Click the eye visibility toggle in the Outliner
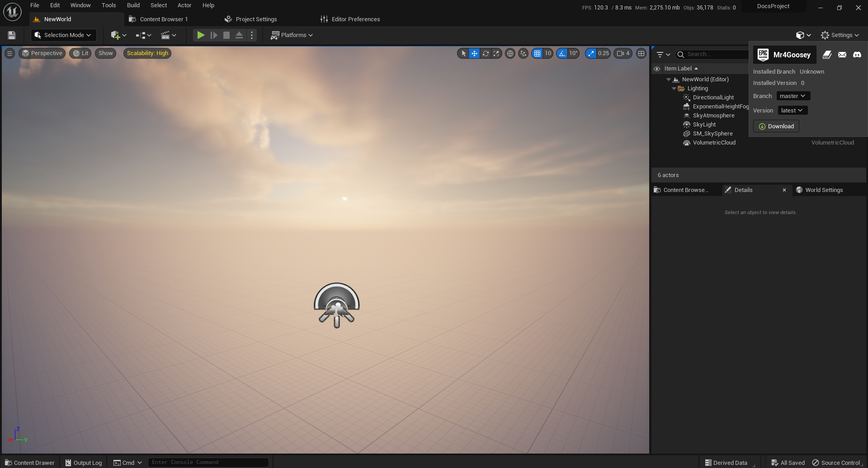The width and height of the screenshot is (868, 468). pos(657,68)
